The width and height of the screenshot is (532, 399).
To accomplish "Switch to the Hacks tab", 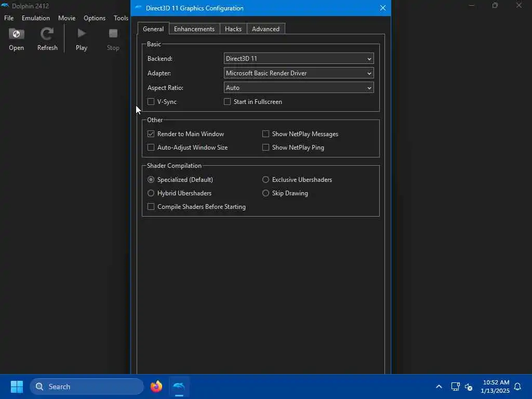I will pyautogui.click(x=233, y=29).
